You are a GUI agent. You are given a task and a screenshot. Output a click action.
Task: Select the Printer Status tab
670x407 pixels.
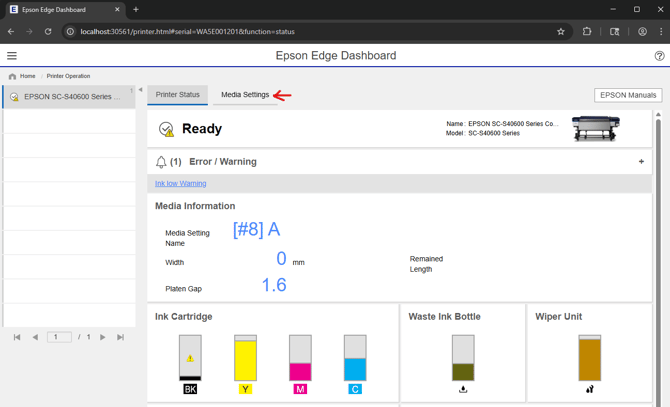tap(178, 95)
